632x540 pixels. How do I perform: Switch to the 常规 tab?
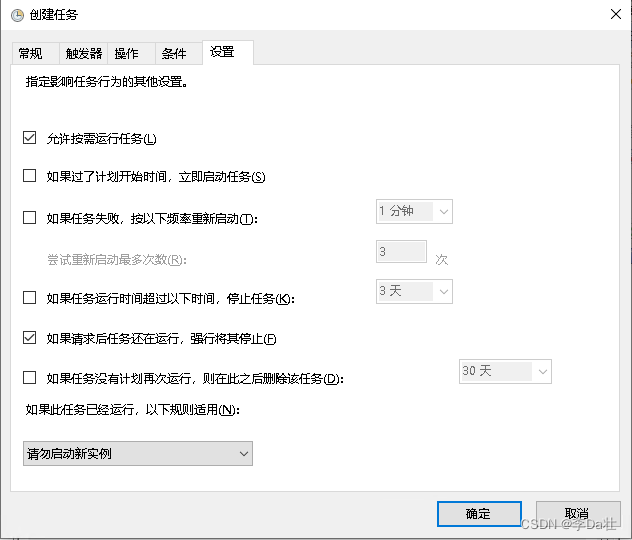[x=35, y=53]
